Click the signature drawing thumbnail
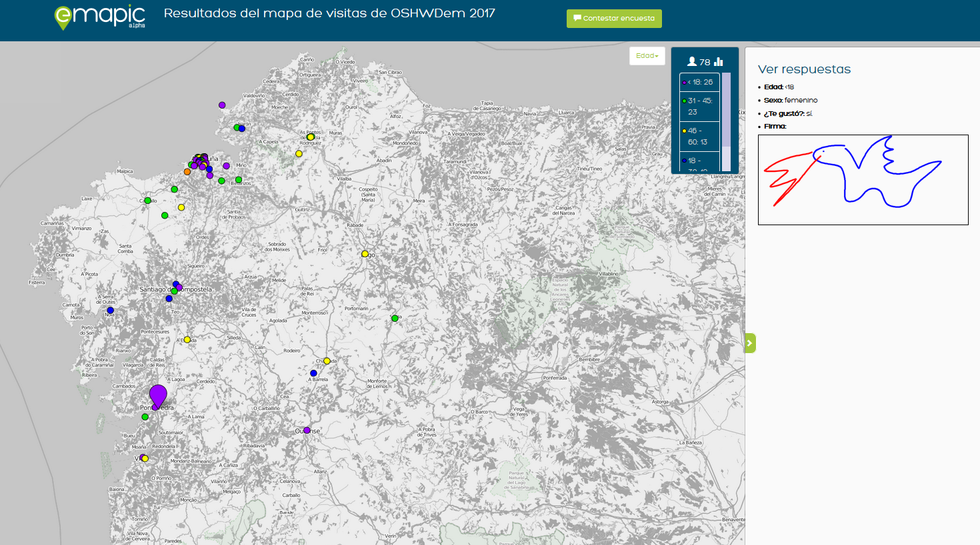The height and width of the screenshot is (545, 980). (863, 180)
